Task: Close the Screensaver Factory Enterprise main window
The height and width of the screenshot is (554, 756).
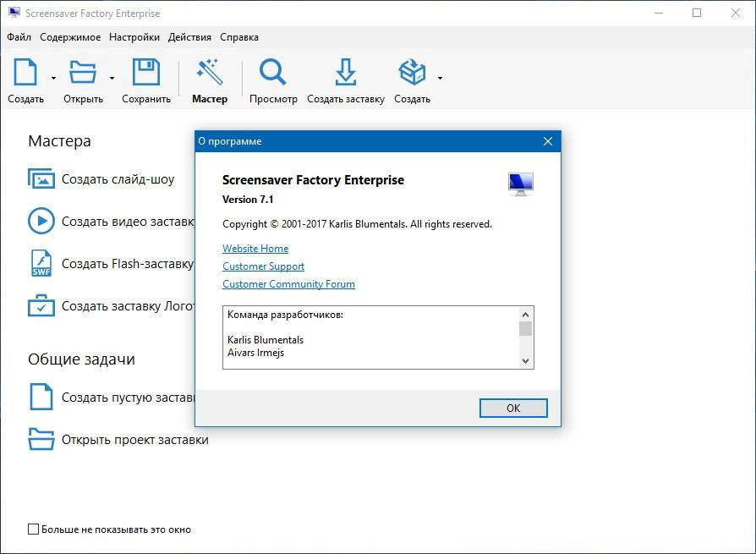Action: [735, 13]
